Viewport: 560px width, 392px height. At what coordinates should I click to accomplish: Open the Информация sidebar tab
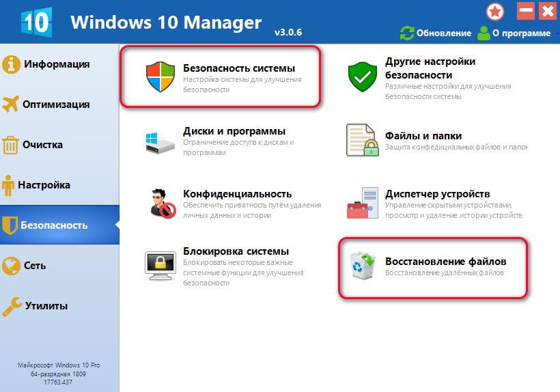57,65
